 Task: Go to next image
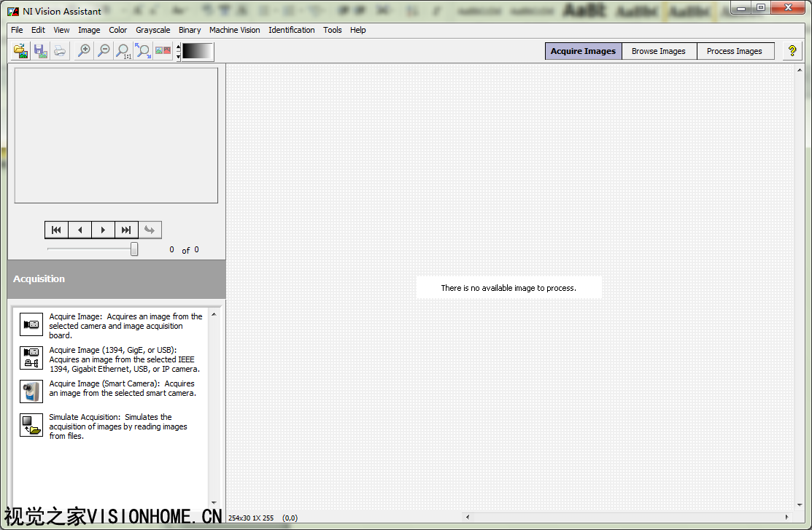pos(103,230)
